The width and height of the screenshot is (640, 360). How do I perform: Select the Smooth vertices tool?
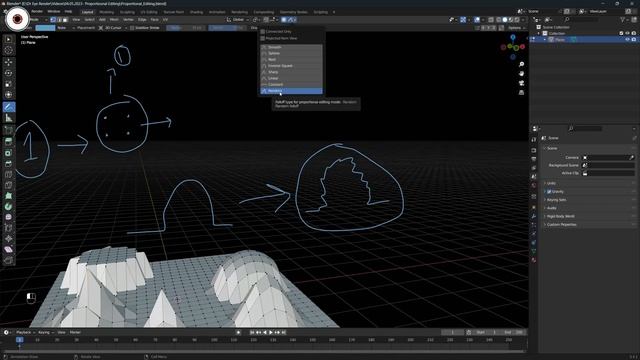tap(9, 217)
